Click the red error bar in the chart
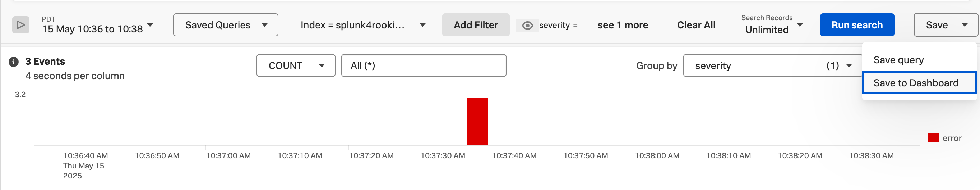The height and width of the screenshot is (190, 980). (x=477, y=122)
